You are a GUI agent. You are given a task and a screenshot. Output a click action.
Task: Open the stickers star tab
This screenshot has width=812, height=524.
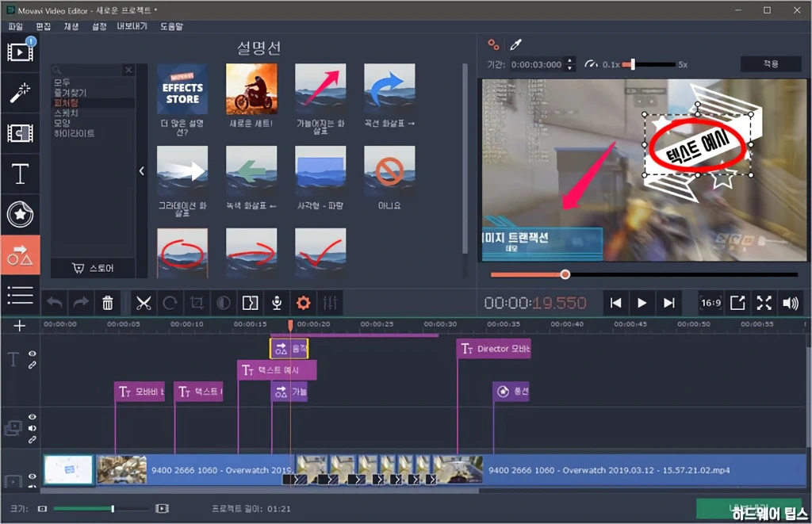tap(20, 214)
